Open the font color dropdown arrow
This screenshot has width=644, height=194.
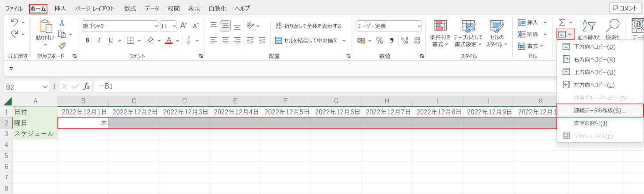tap(178, 40)
